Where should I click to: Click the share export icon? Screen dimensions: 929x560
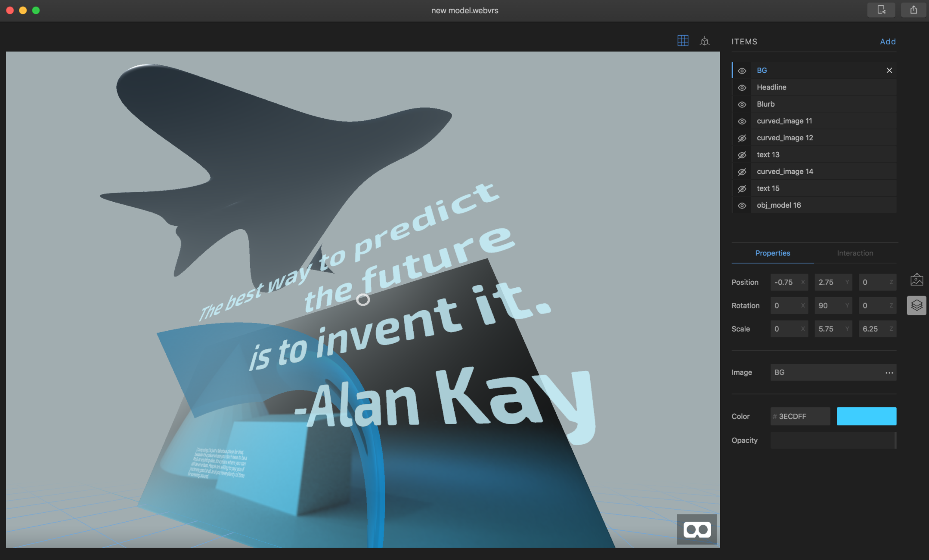914,10
